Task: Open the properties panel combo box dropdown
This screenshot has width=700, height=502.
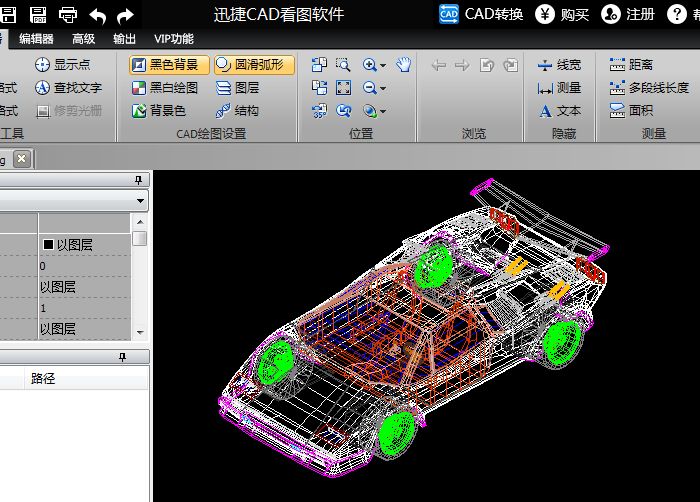Action: pos(139,200)
